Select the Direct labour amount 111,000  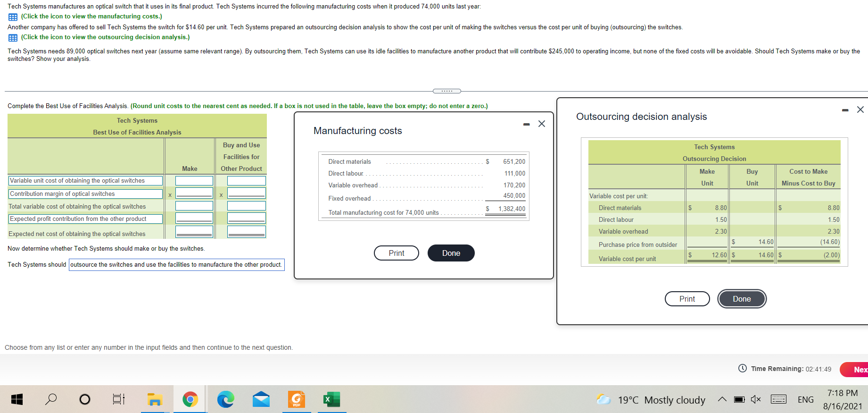coord(514,174)
